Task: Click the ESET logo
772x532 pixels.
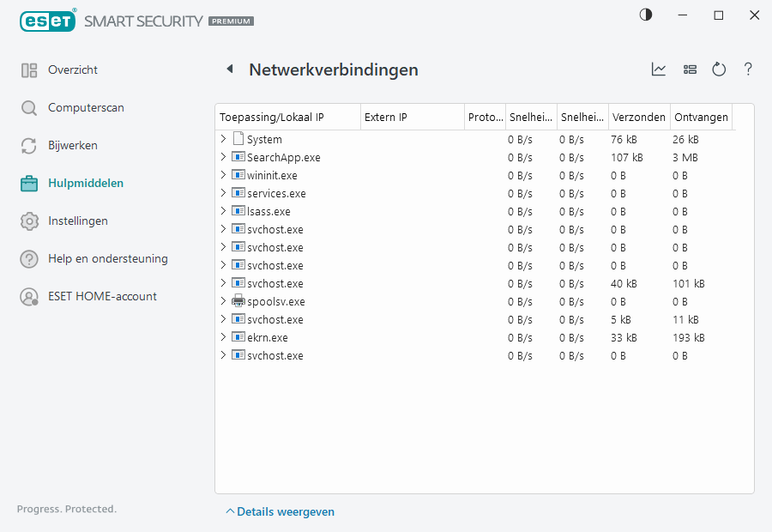Action: (x=47, y=21)
